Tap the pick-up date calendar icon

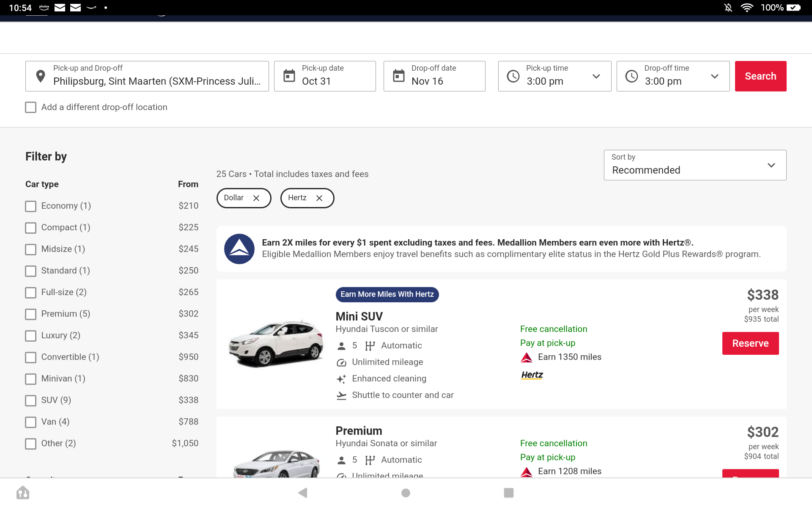tap(289, 76)
